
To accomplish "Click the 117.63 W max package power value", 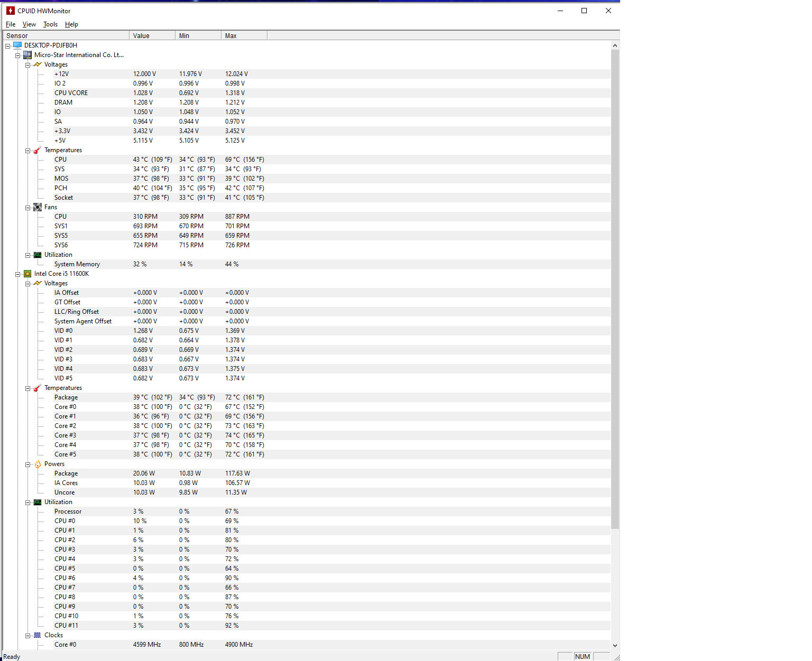I will pyautogui.click(x=237, y=473).
